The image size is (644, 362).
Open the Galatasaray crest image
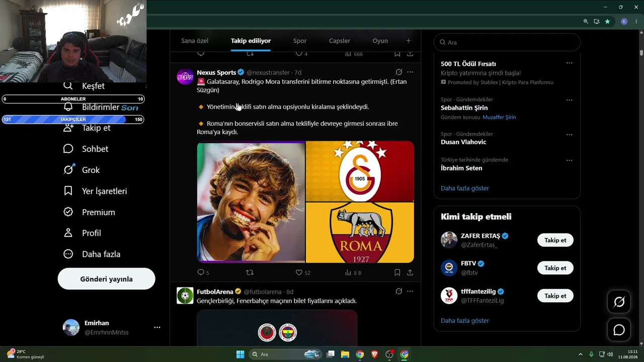point(360,171)
